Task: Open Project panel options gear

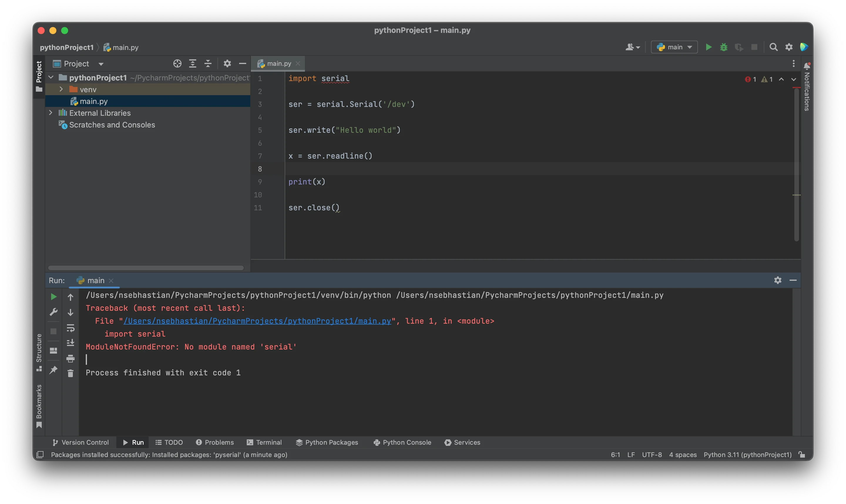Action: pyautogui.click(x=227, y=63)
